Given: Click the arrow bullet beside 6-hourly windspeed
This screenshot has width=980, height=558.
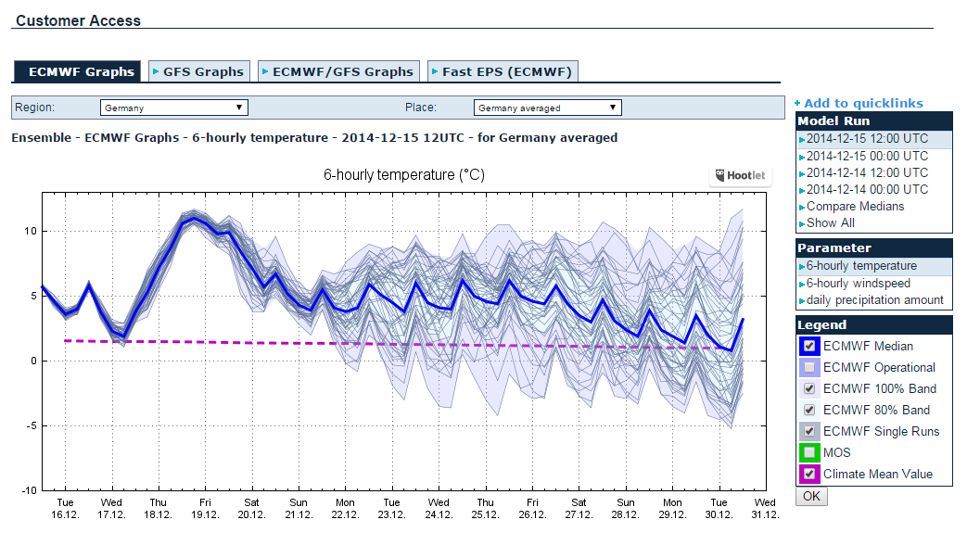Looking at the screenshot, I should [x=802, y=285].
